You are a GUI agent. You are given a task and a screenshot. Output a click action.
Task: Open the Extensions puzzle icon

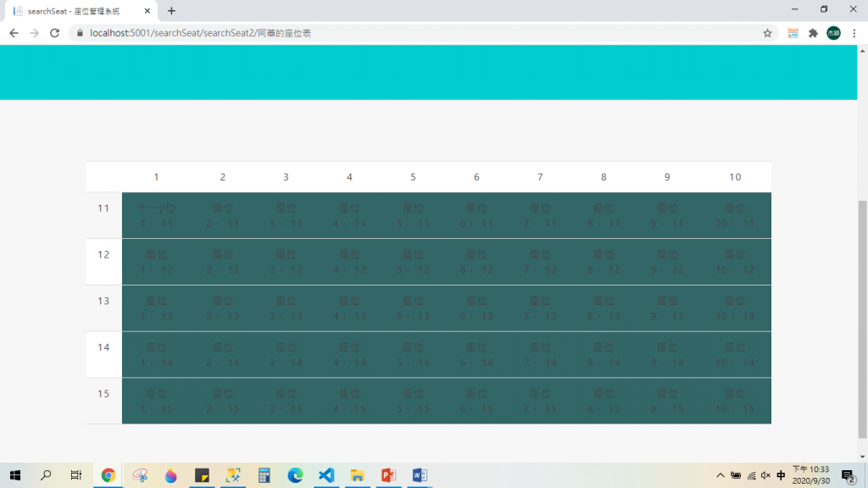pyautogui.click(x=813, y=33)
